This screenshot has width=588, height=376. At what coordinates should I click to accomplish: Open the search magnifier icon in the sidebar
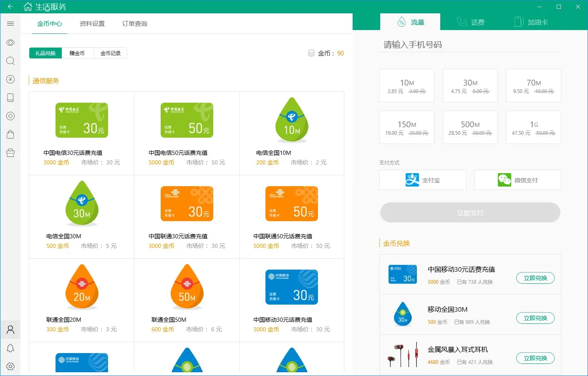(x=10, y=61)
